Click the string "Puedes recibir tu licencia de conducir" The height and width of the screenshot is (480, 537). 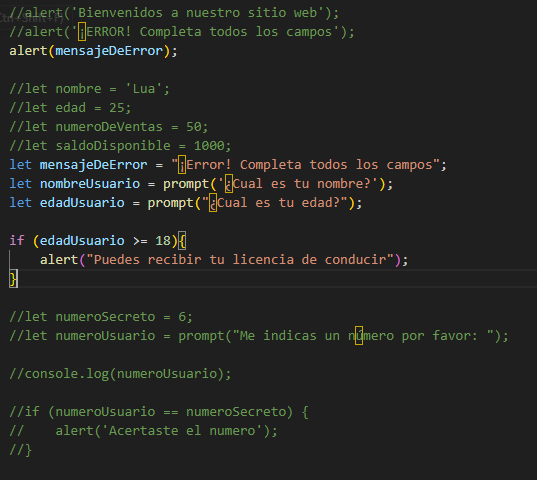pos(240,260)
